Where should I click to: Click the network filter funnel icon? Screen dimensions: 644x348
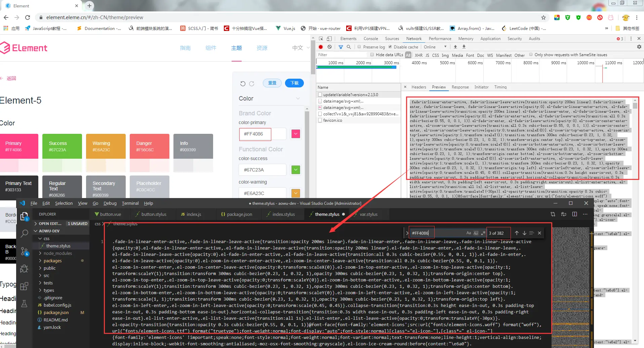click(x=341, y=47)
